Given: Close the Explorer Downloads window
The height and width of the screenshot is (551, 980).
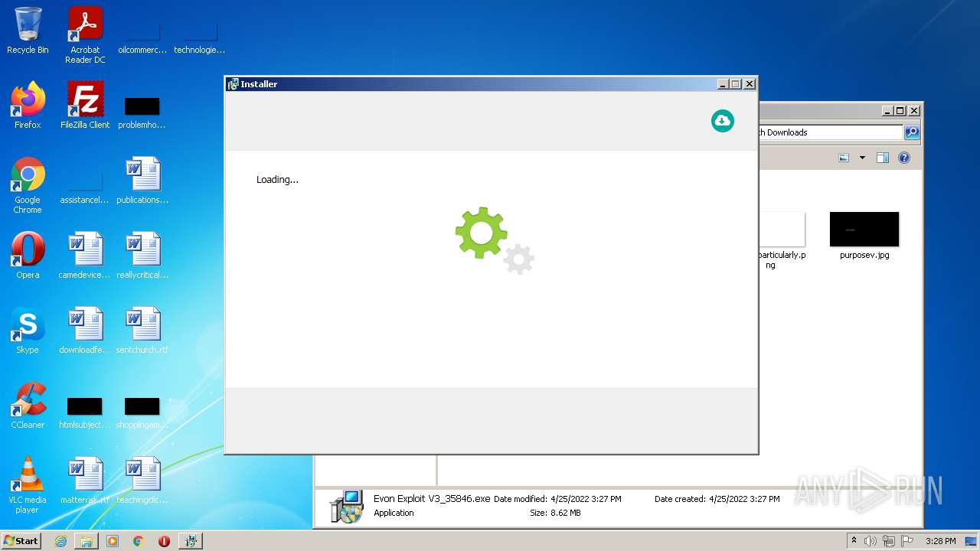Looking at the screenshot, I should coord(913,110).
